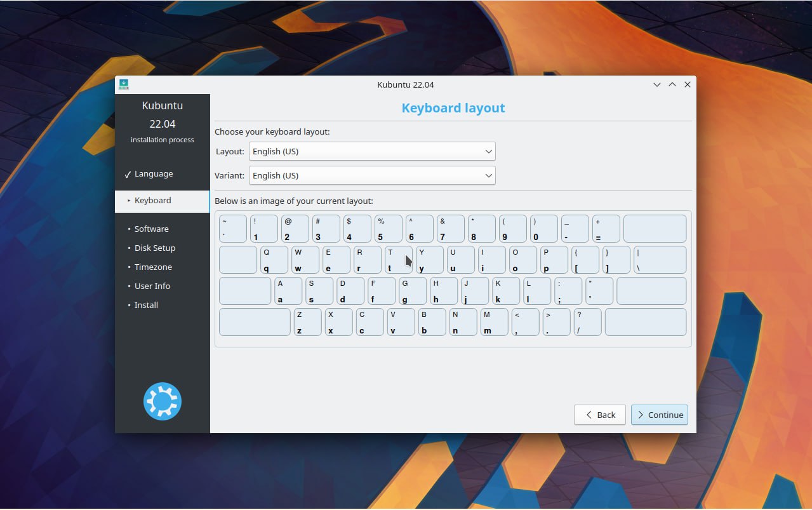Click the Q key in layout preview

(x=274, y=260)
